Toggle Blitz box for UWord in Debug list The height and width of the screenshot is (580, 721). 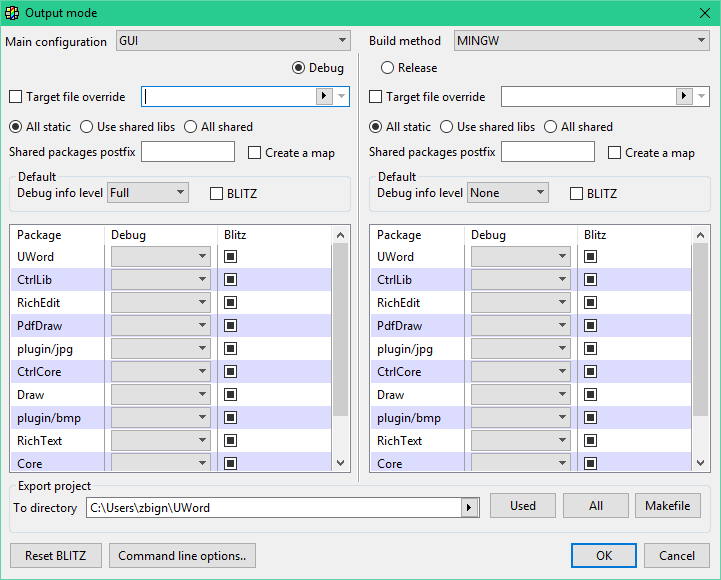click(x=231, y=257)
